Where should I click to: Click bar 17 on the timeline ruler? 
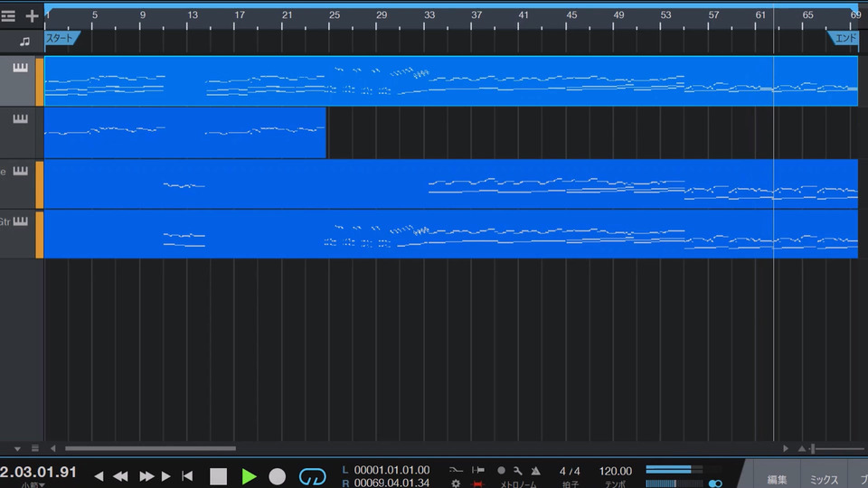239,15
